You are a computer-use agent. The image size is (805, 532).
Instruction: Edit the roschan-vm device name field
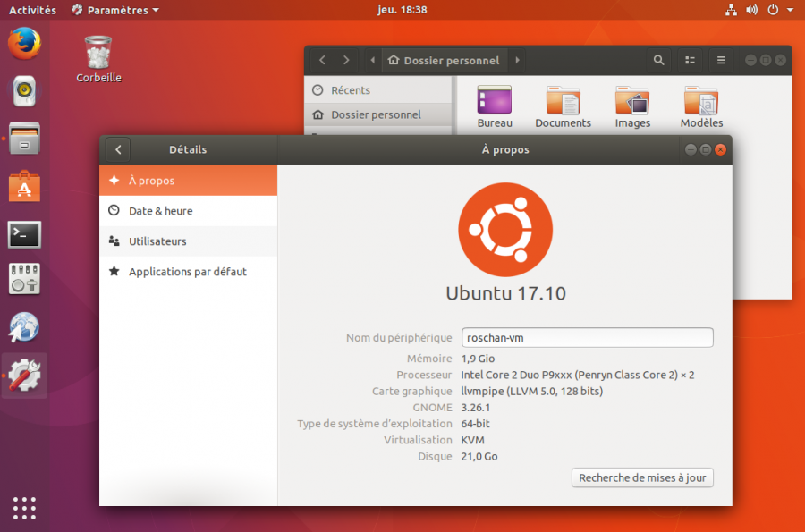click(587, 337)
